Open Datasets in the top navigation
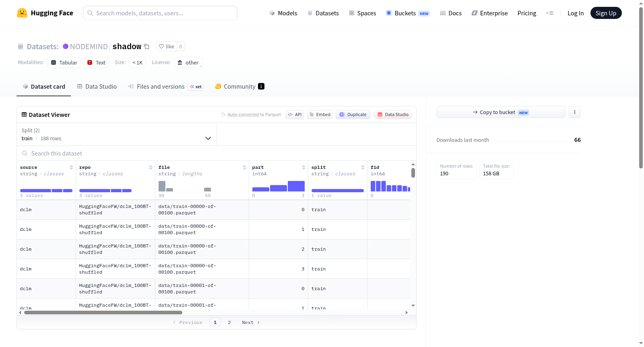The width and height of the screenshot is (644, 347). tap(323, 13)
